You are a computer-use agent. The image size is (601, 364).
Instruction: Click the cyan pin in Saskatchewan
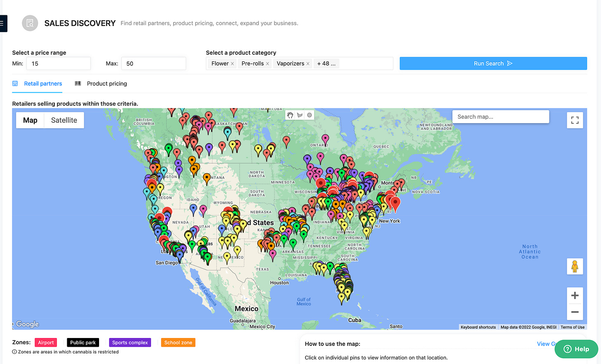click(x=227, y=133)
